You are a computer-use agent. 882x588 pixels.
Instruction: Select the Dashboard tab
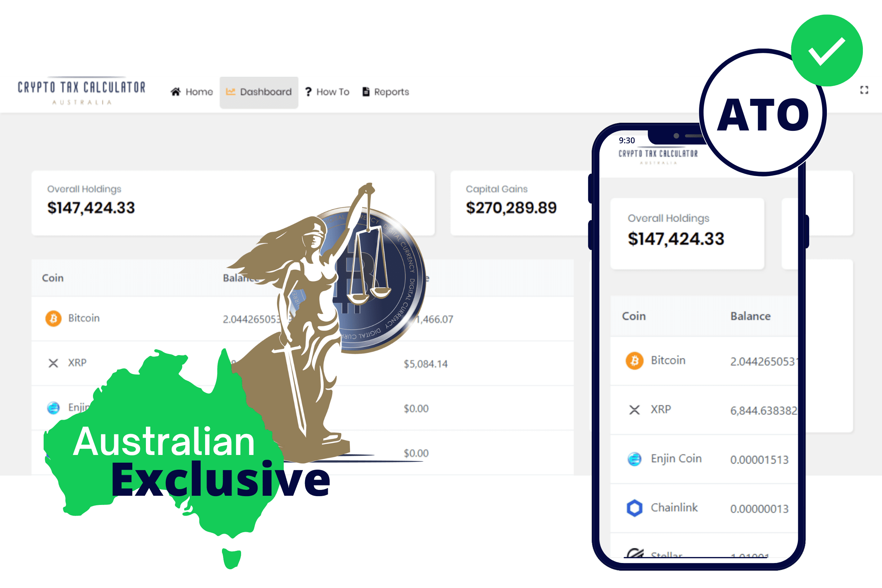pyautogui.click(x=262, y=91)
